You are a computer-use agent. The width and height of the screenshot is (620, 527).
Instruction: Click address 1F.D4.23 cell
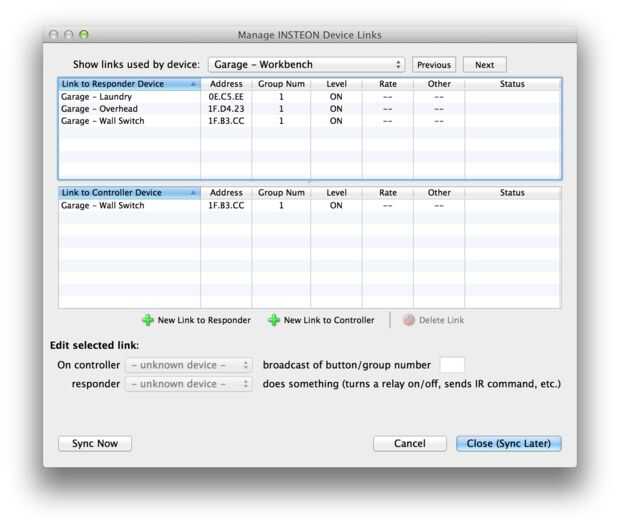pos(226,109)
